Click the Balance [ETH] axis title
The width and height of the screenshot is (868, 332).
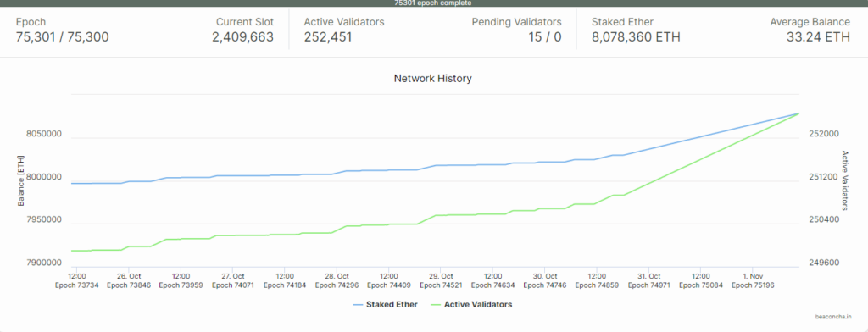tap(21, 180)
